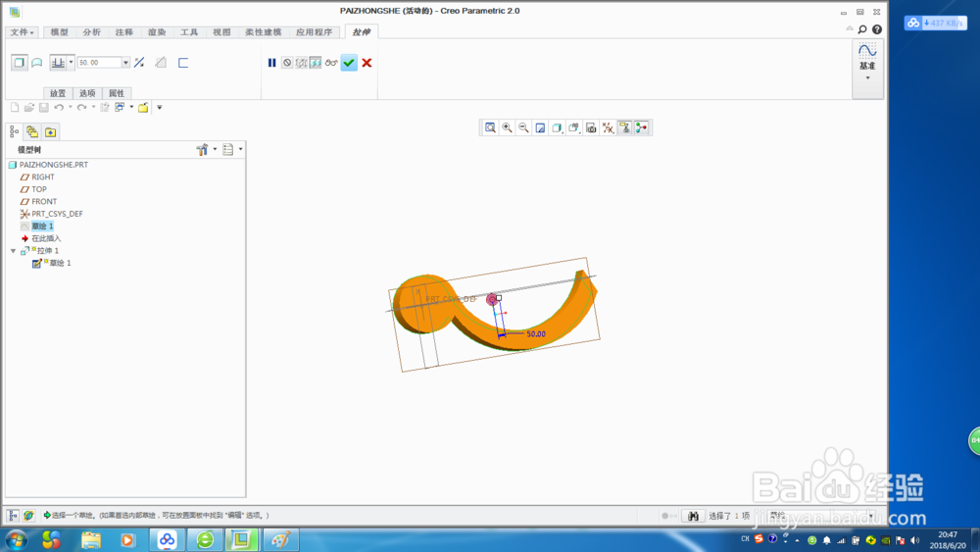
Task: Accept the extrude with green checkmark
Action: click(349, 63)
